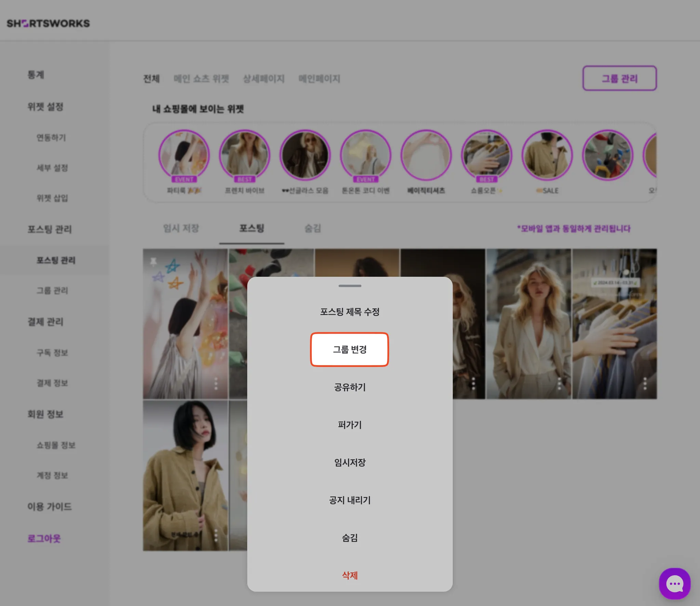Screen dimensions: 700x606
Task: Select the 프렌치 바이브 BEST widget circle
Action: 244,155
